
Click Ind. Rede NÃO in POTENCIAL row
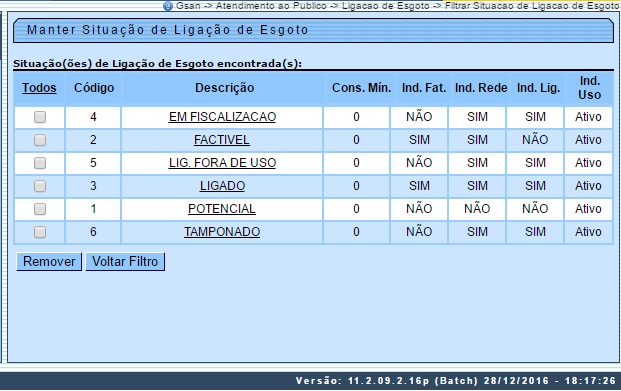[x=477, y=208]
